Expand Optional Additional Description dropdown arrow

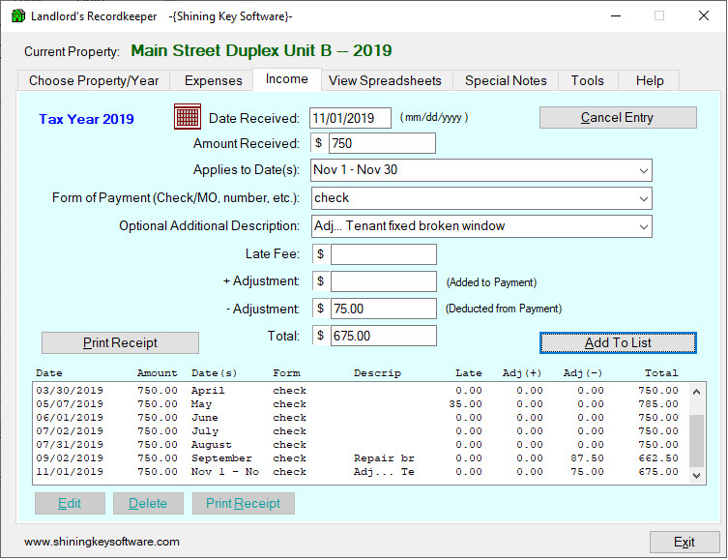[644, 226]
